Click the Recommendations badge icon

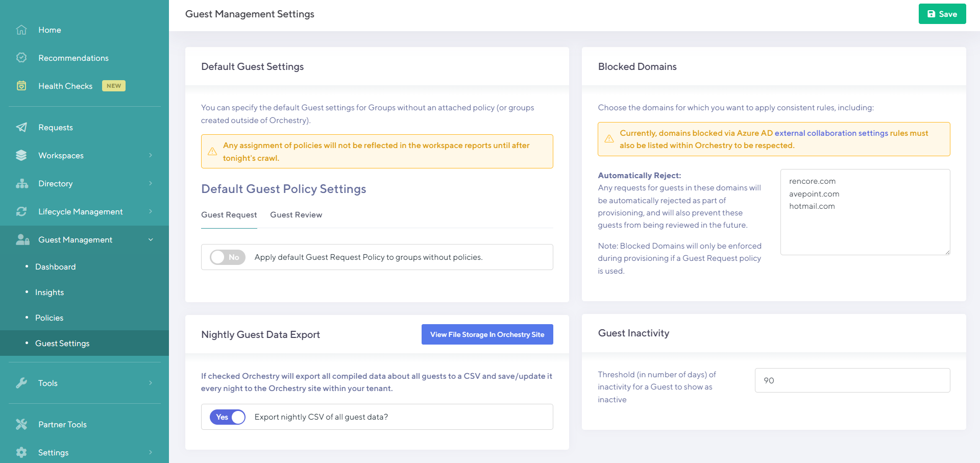point(21,58)
